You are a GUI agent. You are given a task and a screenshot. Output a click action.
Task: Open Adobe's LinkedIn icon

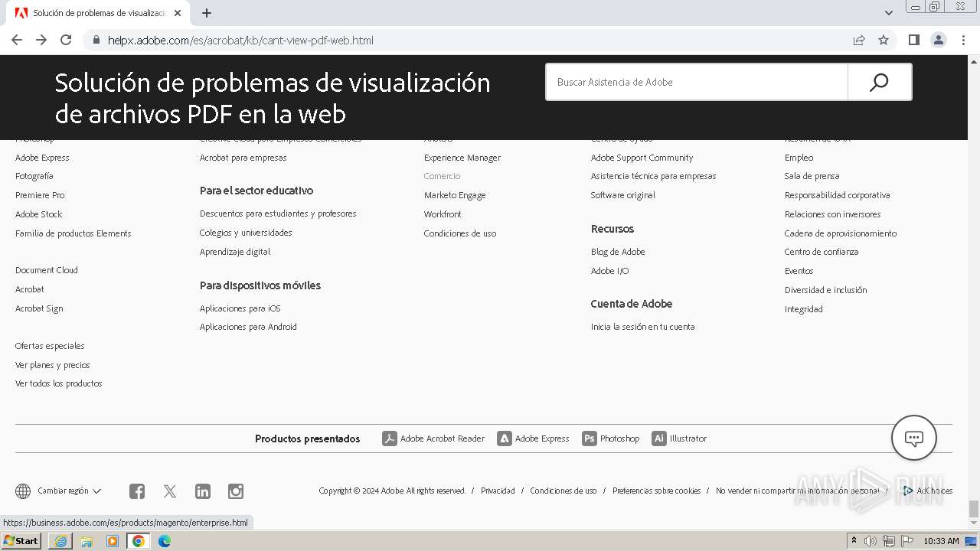click(203, 491)
